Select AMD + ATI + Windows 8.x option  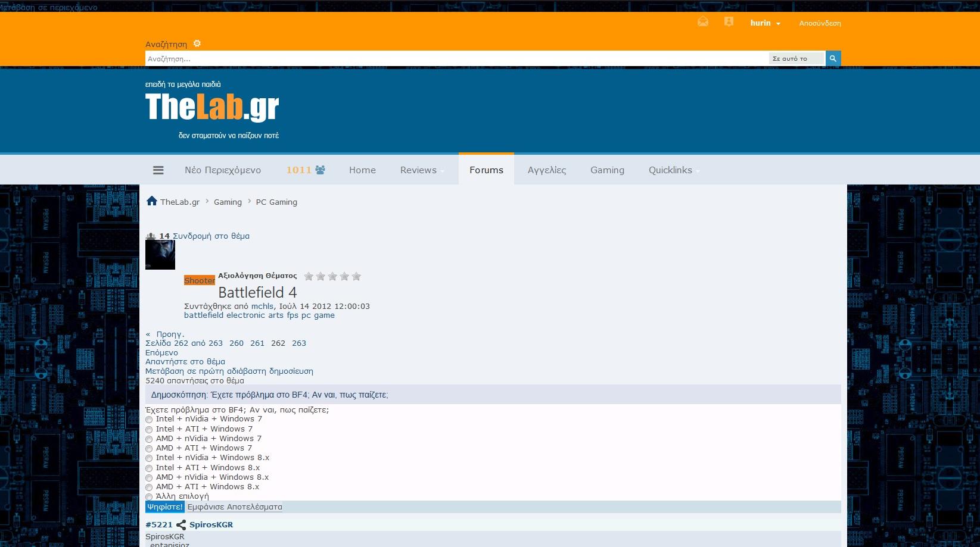pos(149,487)
